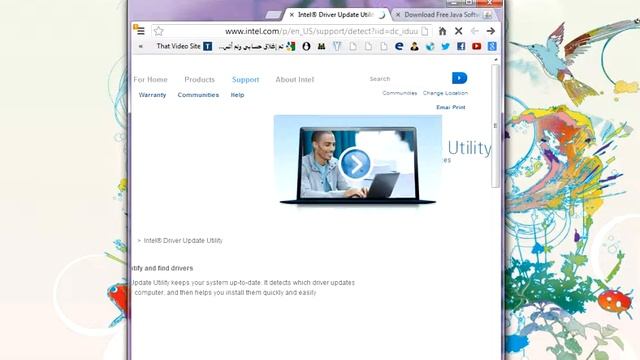Click the URL address bar
This screenshot has height=360, width=640.
point(292,31)
